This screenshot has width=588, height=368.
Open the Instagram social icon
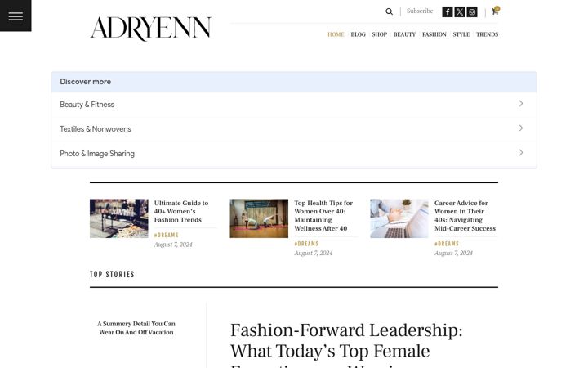click(472, 12)
